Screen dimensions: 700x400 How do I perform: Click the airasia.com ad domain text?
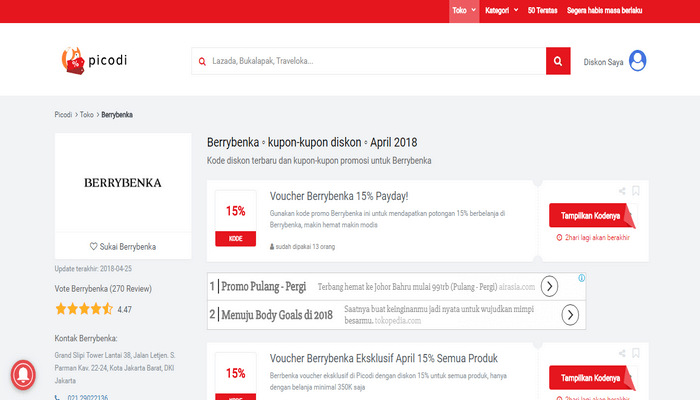tap(517, 287)
